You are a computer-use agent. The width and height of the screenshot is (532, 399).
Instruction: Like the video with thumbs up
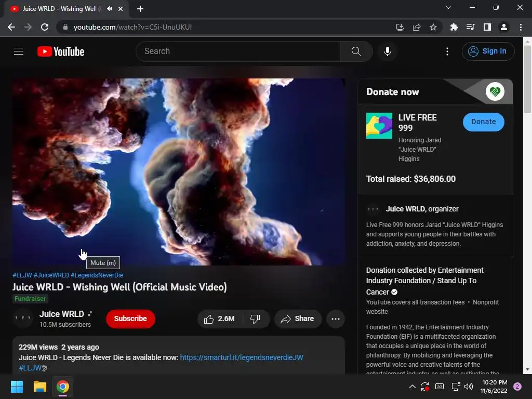click(x=220, y=318)
